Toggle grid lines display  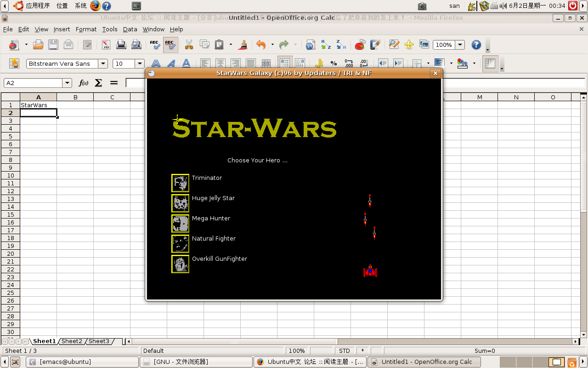tap(491, 63)
